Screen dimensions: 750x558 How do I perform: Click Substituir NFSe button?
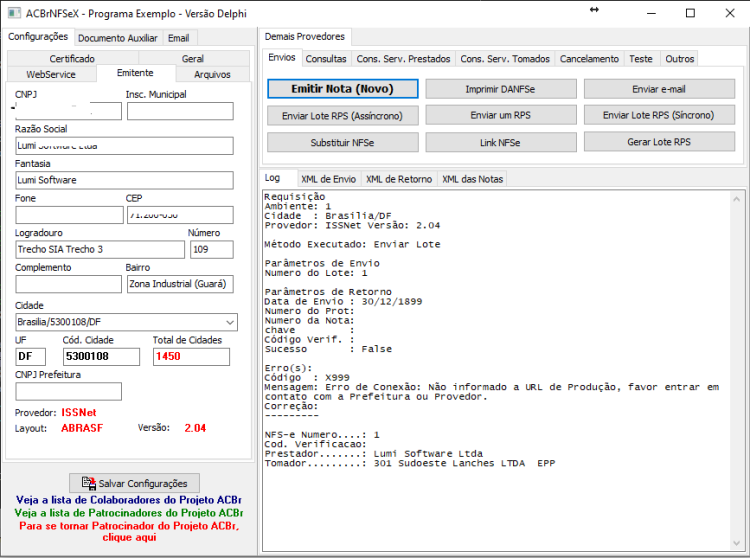click(342, 142)
